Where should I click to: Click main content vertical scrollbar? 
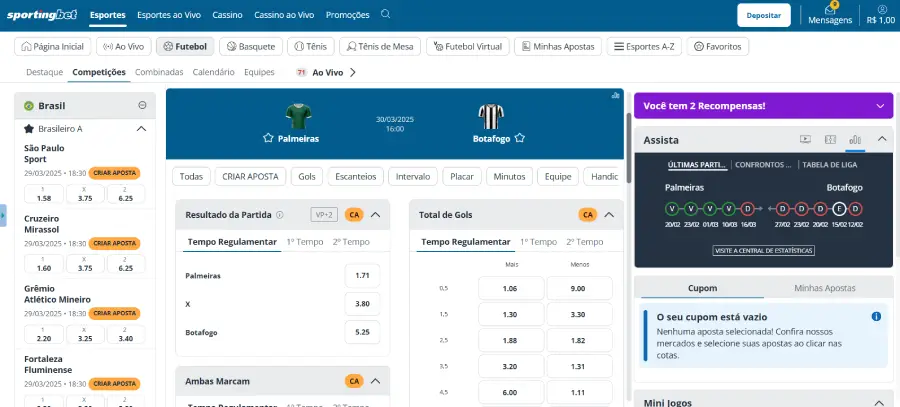(629, 148)
